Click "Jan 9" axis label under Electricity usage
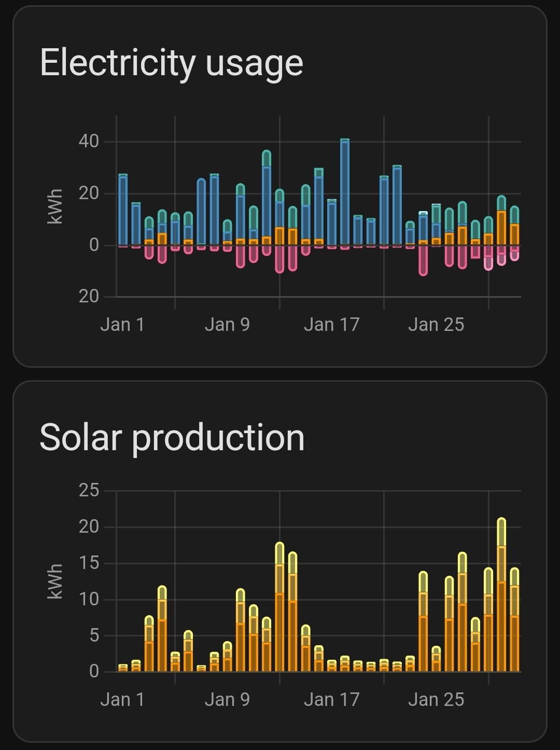560x750 pixels. (227, 325)
